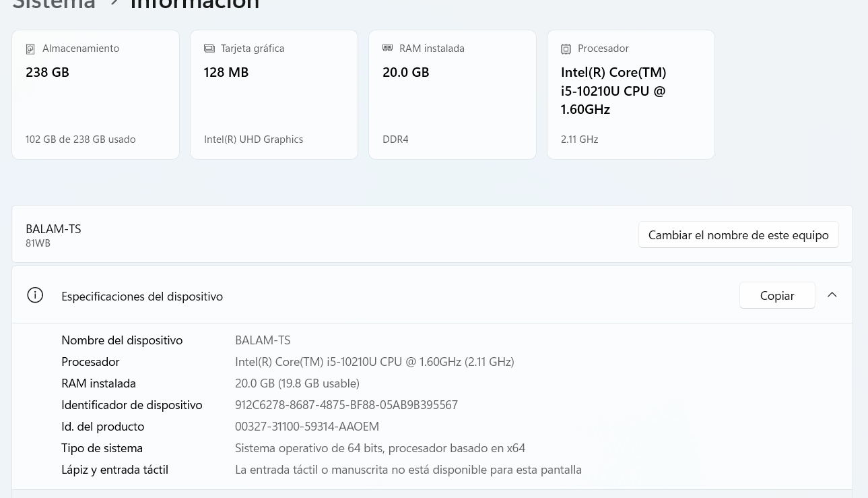Viewport: 868px width, 498px height.
Task: Click the processor icon beside Procesador
Action: point(566,49)
